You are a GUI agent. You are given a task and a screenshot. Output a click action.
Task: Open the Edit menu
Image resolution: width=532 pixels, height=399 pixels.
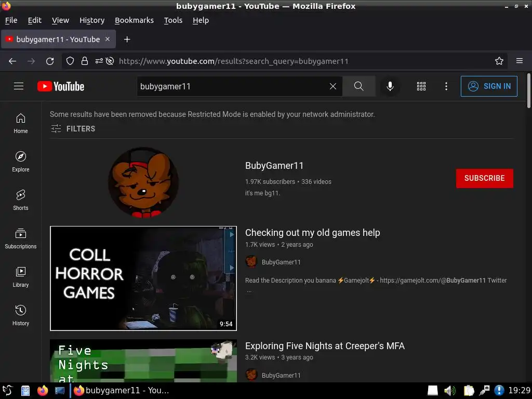[35, 20]
